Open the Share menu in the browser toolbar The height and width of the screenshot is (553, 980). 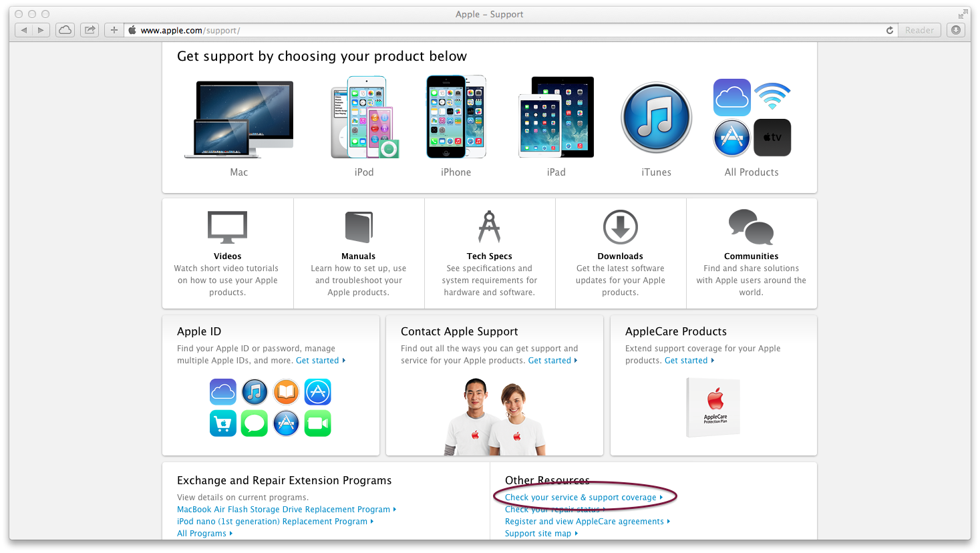(89, 29)
